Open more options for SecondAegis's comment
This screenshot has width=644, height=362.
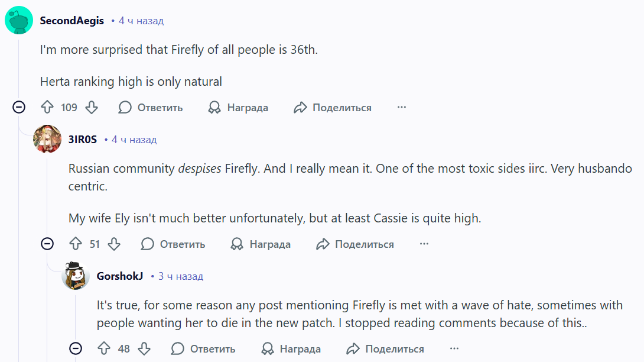402,108
